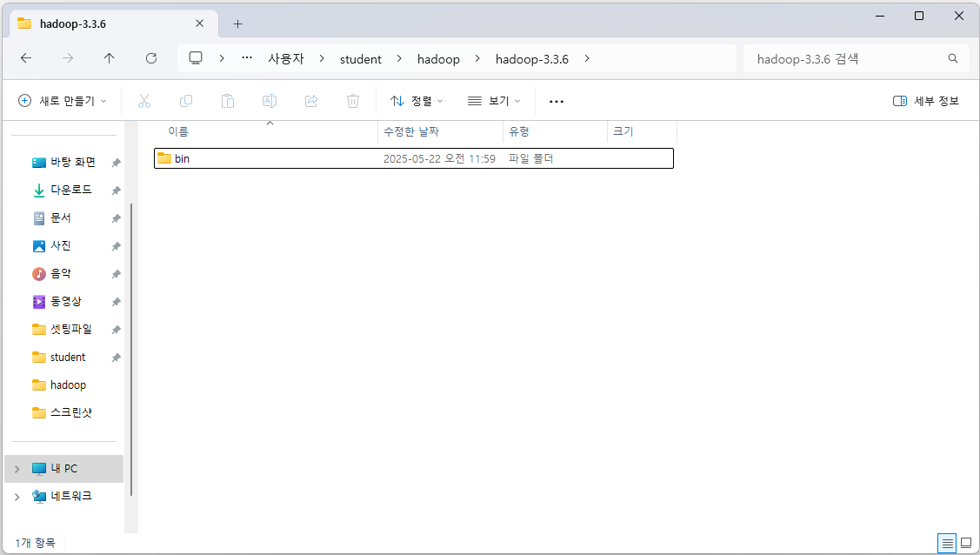Navigate up one folder level
Screen dimensions: 980x555
pyautogui.click(x=109, y=58)
